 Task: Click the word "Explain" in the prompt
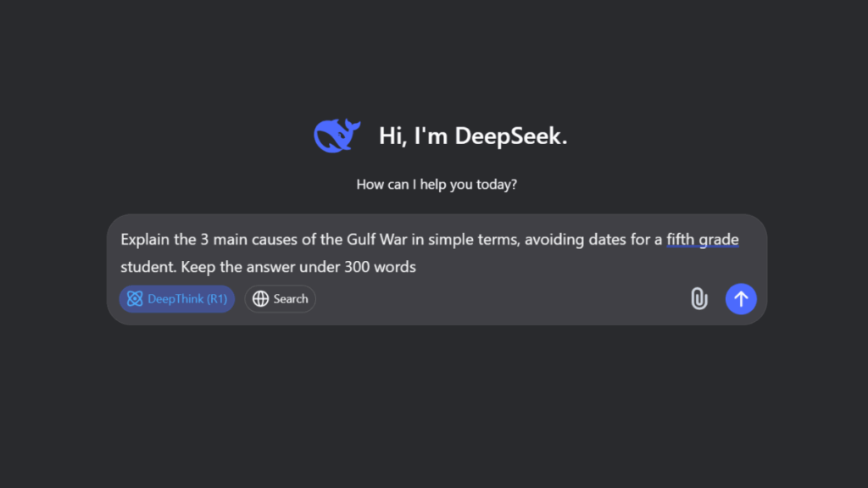click(x=145, y=240)
